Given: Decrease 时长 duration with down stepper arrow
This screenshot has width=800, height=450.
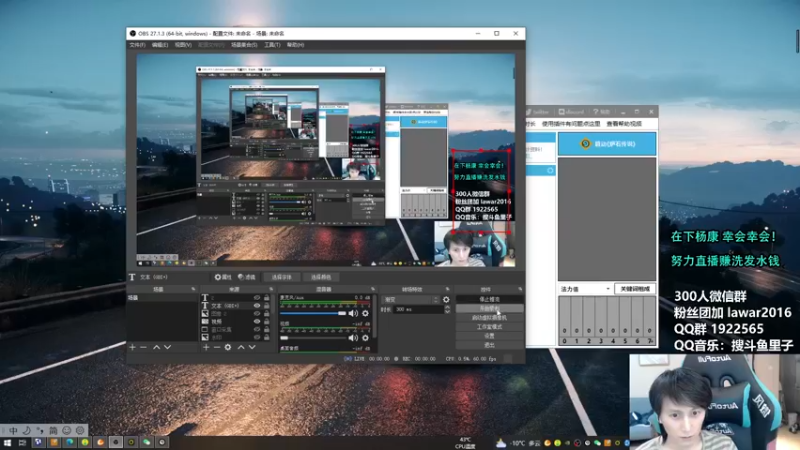Looking at the screenshot, I should click(447, 311).
